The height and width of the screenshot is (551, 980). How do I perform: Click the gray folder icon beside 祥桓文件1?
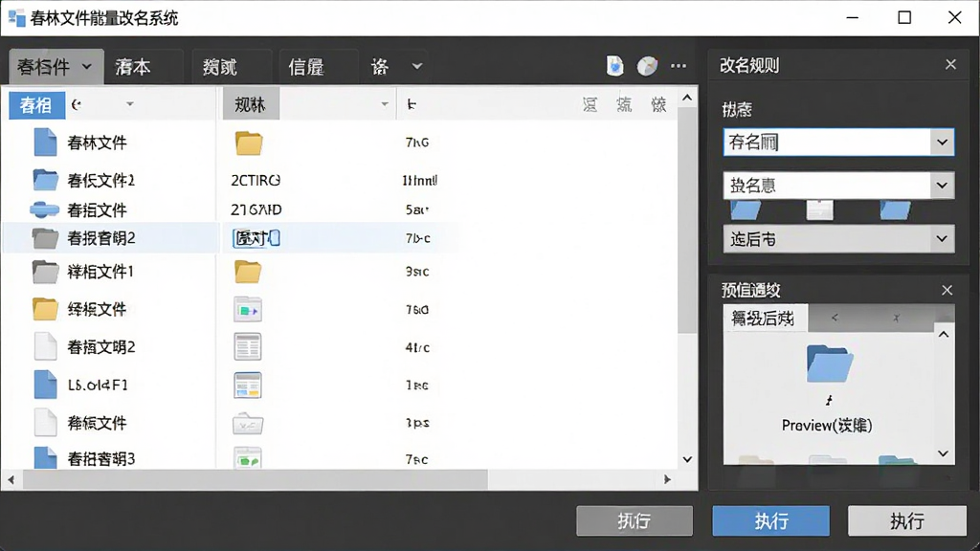45,272
